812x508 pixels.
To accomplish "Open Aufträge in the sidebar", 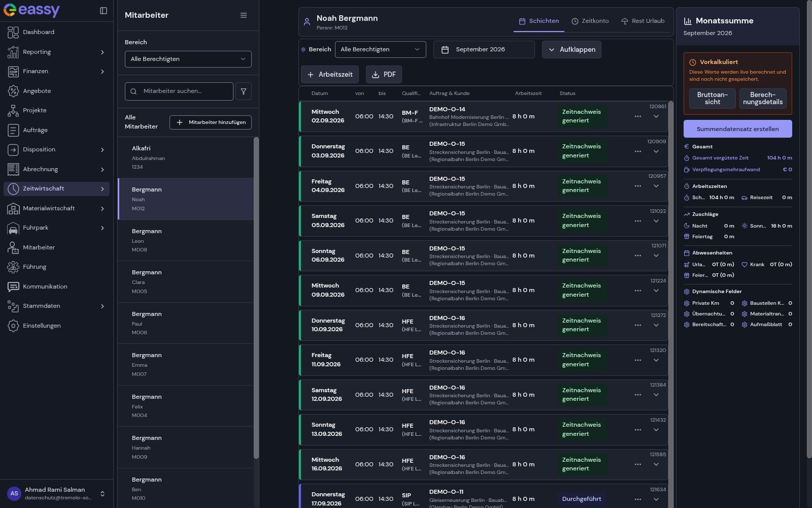I will [56, 130].
